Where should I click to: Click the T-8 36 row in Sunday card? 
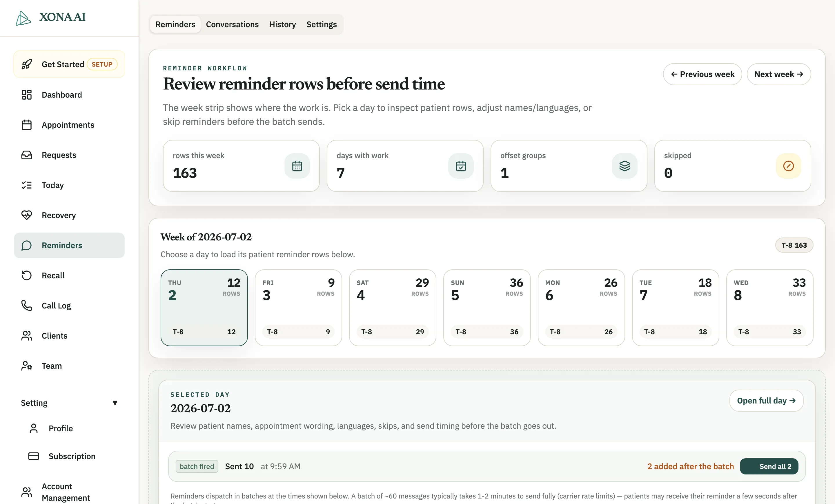click(x=487, y=332)
